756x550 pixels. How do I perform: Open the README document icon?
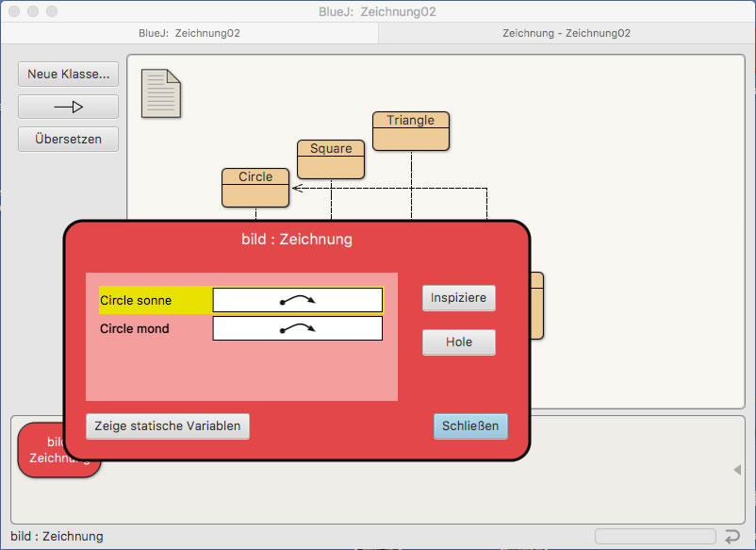click(x=160, y=93)
